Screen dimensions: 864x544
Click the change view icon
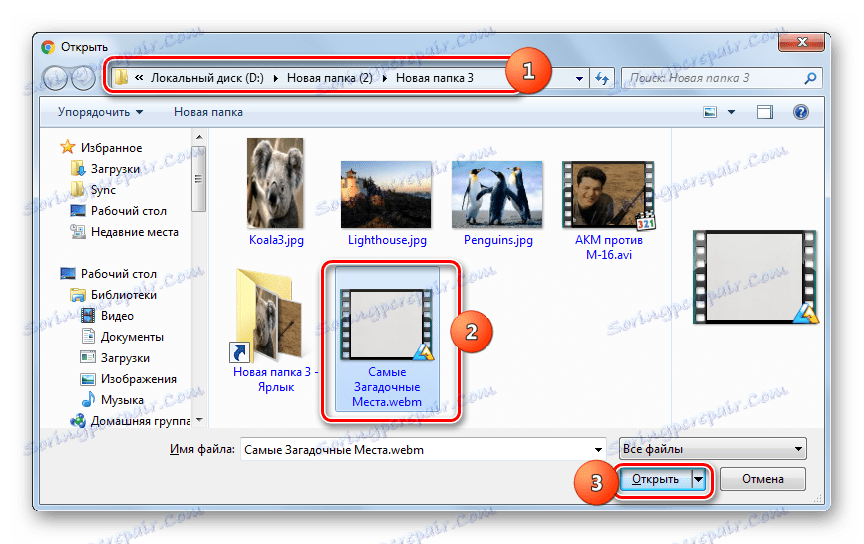tap(710, 112)
